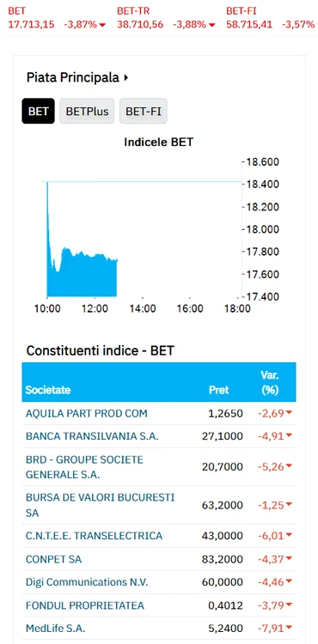Open FONDUL PROPRIETATEA link
Image resolution: width=318 pixels, height=644 pixels.
[85, 605]
